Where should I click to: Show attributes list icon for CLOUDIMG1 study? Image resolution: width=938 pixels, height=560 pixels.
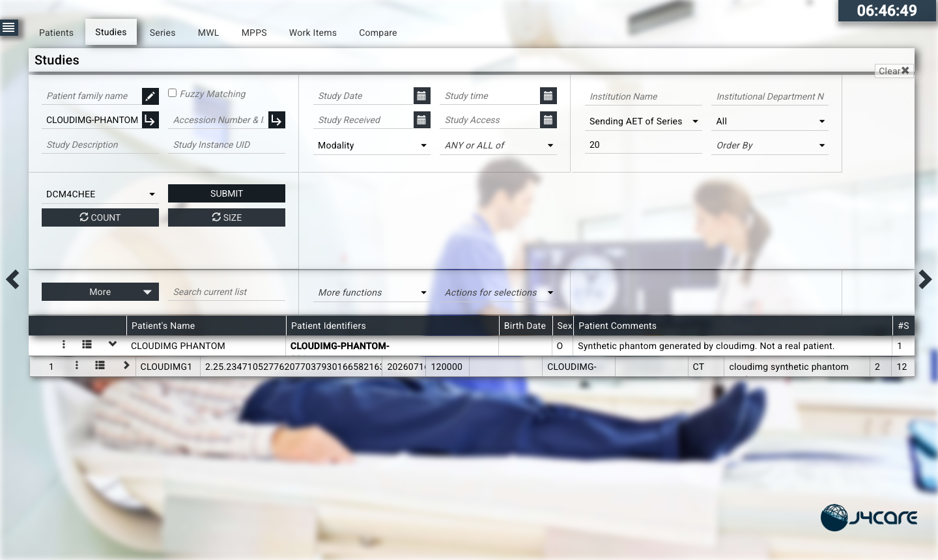pos(100,365)
